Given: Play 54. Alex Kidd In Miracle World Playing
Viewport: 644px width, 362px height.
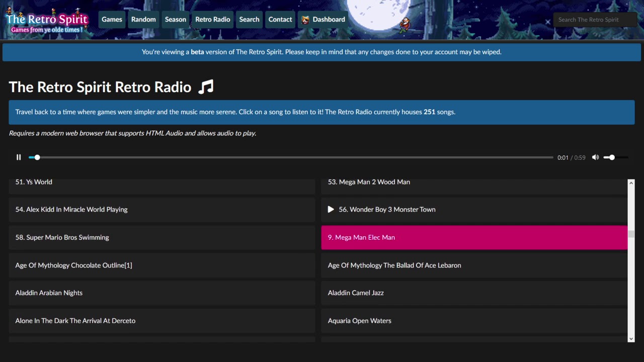Looking at the screenshot, I should pos(162,210).
